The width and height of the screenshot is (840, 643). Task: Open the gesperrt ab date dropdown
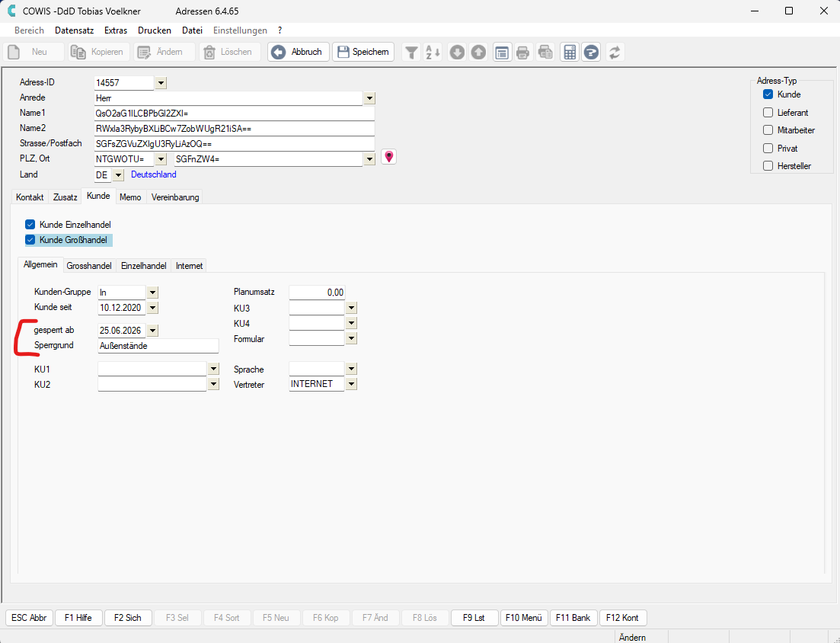152,331
